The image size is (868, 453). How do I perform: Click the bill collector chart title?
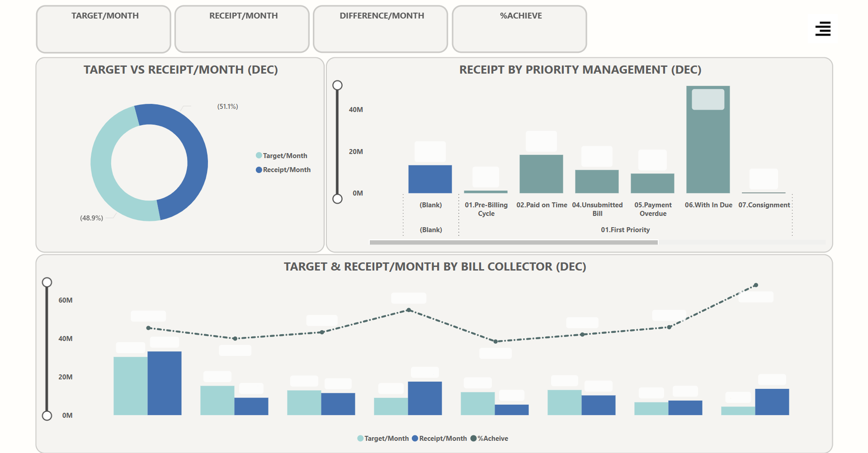point(435,266)
